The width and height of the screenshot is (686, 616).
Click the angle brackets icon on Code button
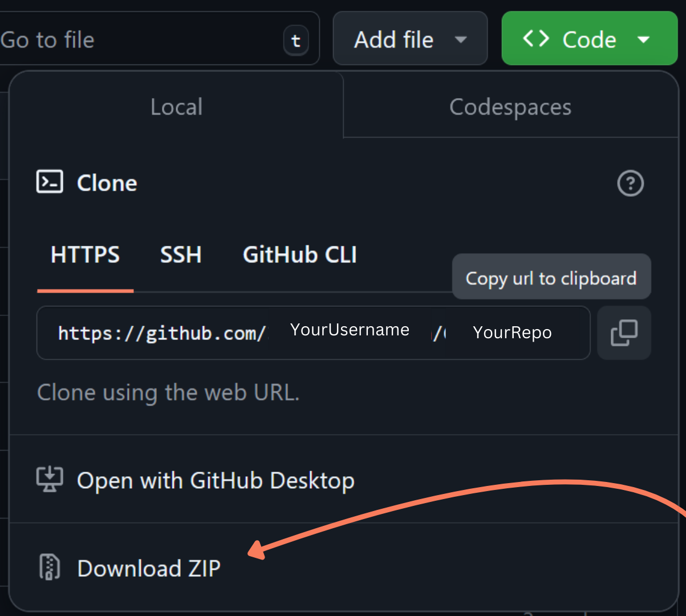click(535, 39)
